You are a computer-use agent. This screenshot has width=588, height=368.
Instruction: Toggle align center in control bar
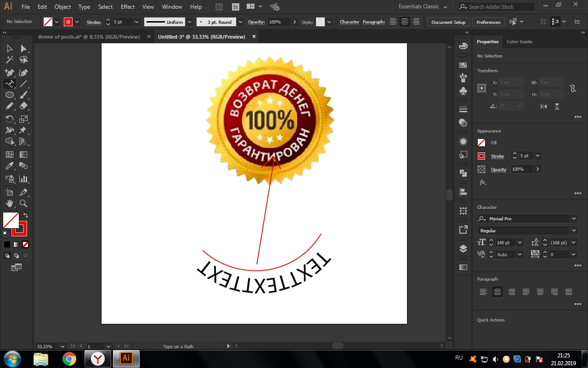click(x=405, y=22)
